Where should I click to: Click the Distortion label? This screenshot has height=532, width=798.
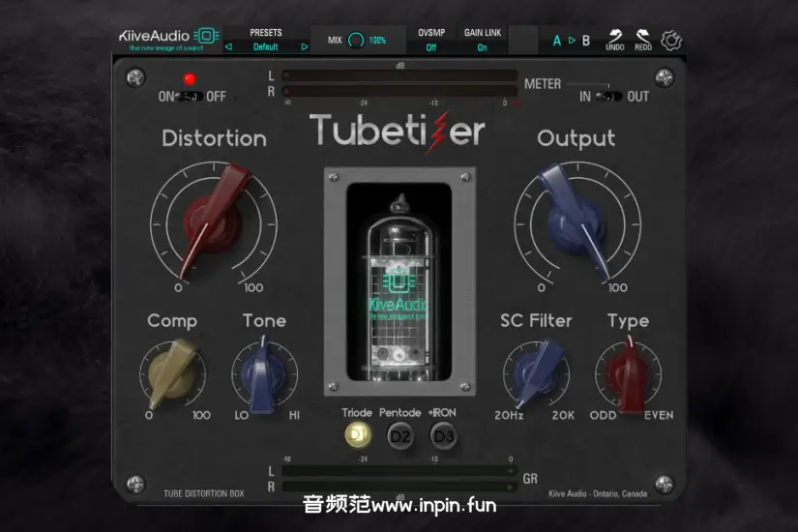[215, 138]
